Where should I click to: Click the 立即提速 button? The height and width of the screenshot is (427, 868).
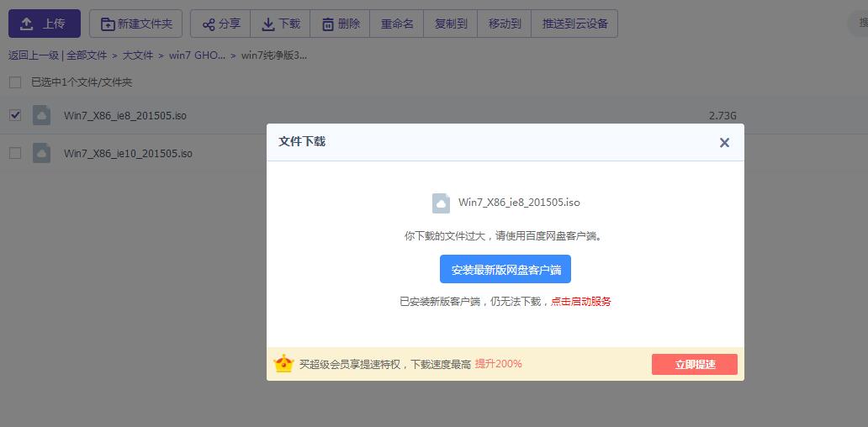point(695,365)
